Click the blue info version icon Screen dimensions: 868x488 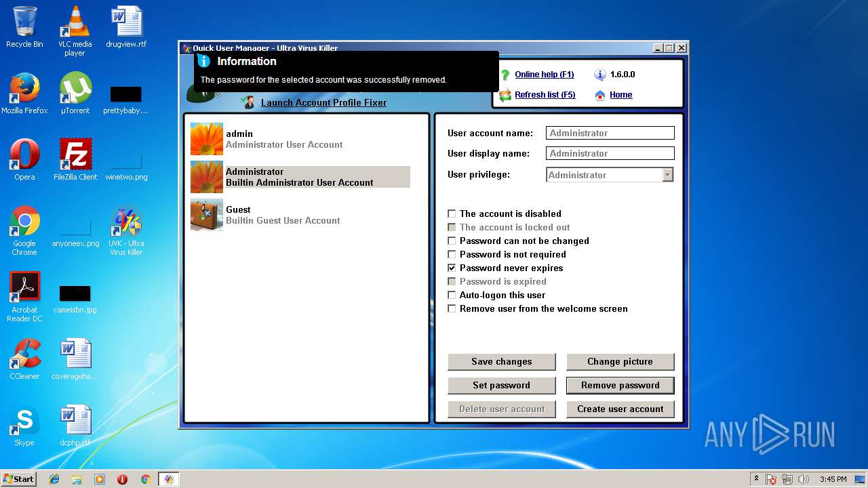(x=600, y=75)
